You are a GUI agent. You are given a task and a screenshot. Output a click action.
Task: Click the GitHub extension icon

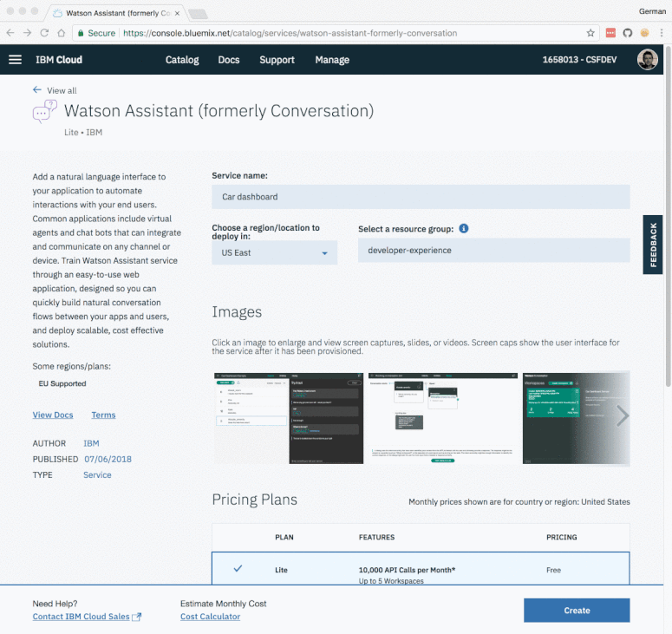pos(628,33)
